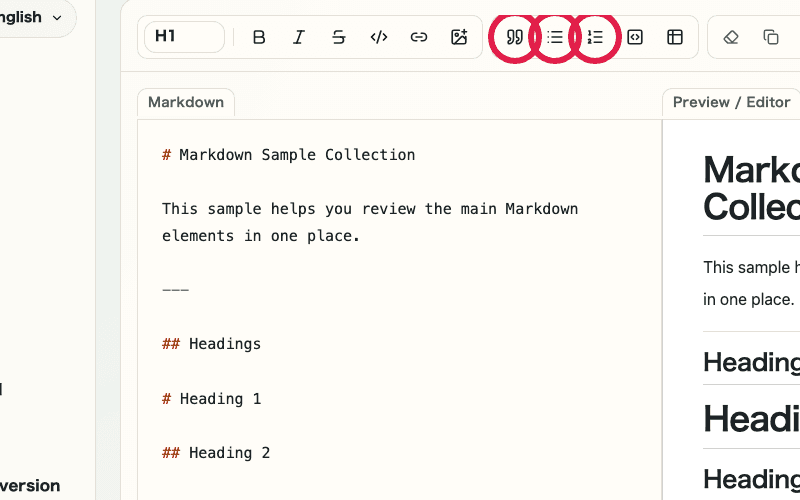800x500 pixels.
Task: Click the '---' horizontal rule line
Action: point(176,290)
